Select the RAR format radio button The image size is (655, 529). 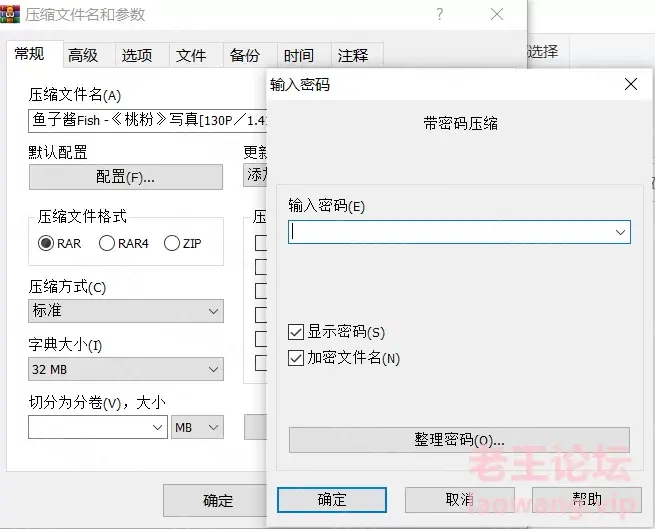click(46, 243)
